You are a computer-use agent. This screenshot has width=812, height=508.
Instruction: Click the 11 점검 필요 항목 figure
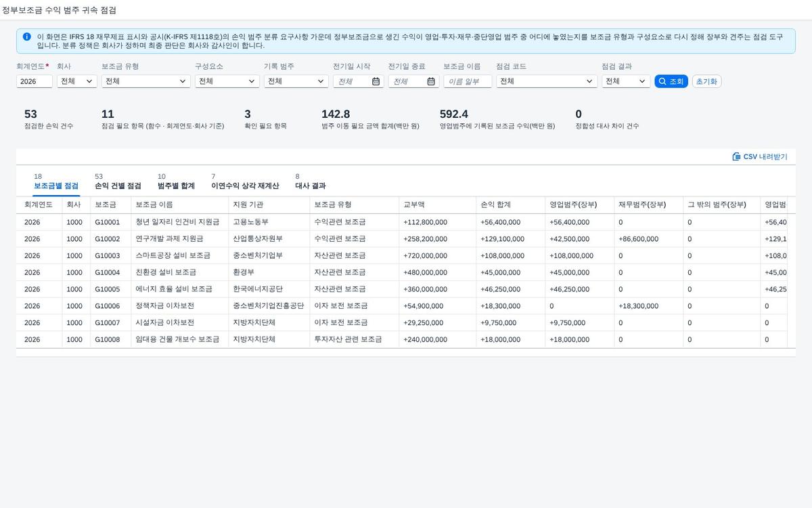point(108,114)
